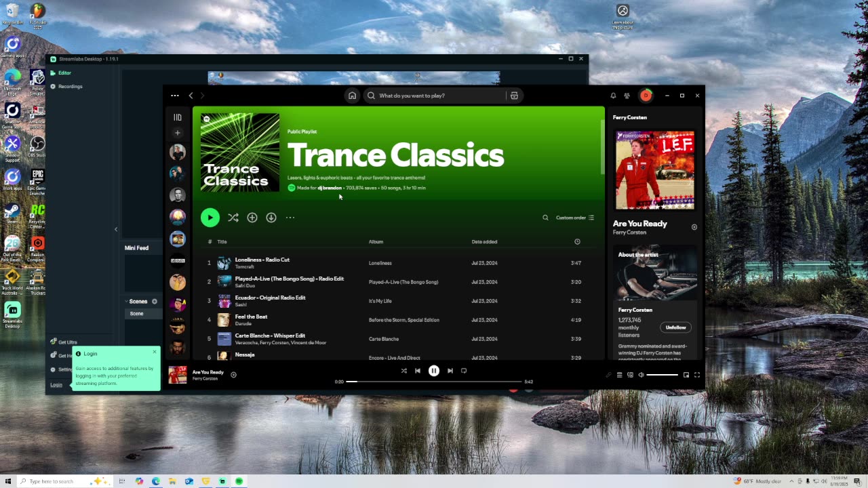Open the Epic Games Launcher desktop icon

click(38, 182)
